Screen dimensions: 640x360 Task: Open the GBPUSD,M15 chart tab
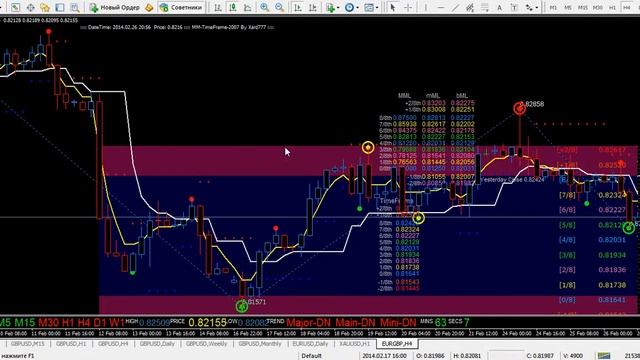(x=27, y=344)
